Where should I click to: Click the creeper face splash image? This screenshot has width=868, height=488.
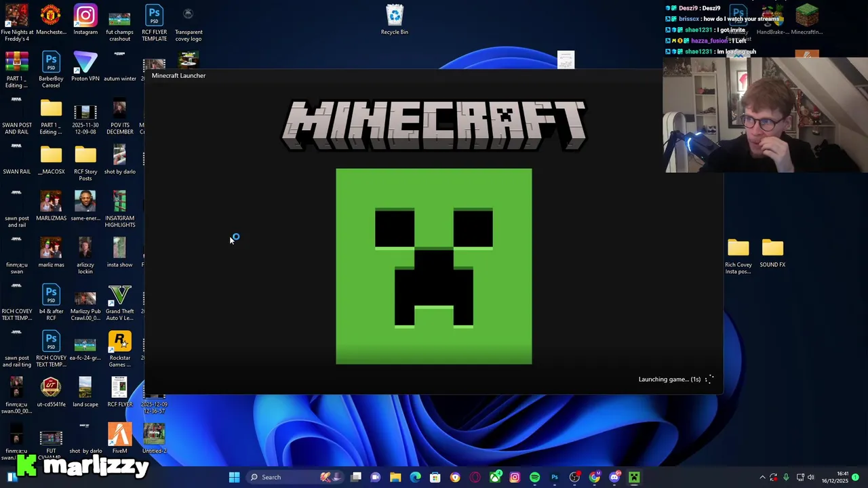click(x=434, y=266)
